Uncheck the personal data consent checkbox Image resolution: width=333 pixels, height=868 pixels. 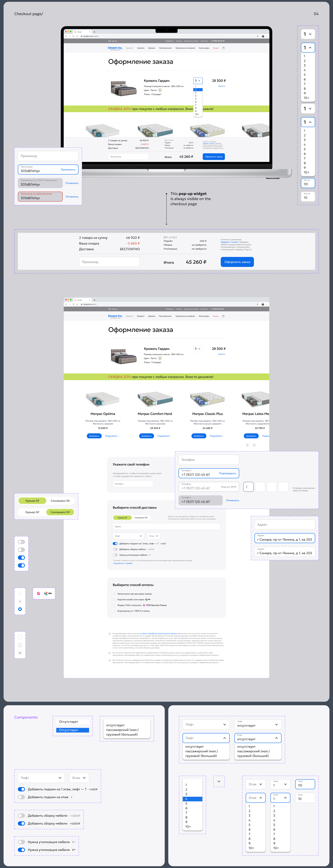click(110, 634)
